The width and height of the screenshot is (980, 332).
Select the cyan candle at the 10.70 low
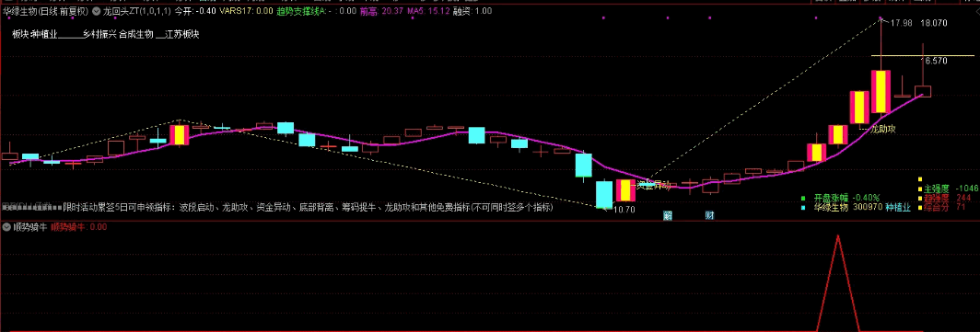tap(604, 194)
